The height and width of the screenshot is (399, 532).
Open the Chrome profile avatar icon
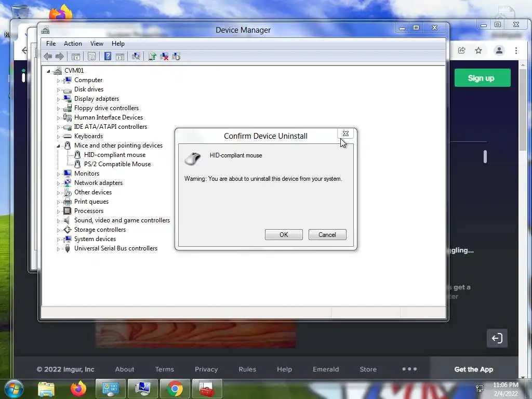(x=499, y=50)
